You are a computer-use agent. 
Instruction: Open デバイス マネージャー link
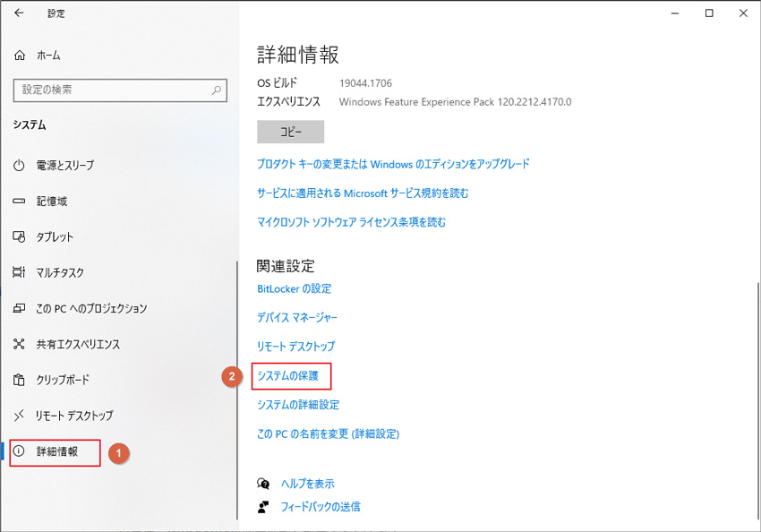297,317
